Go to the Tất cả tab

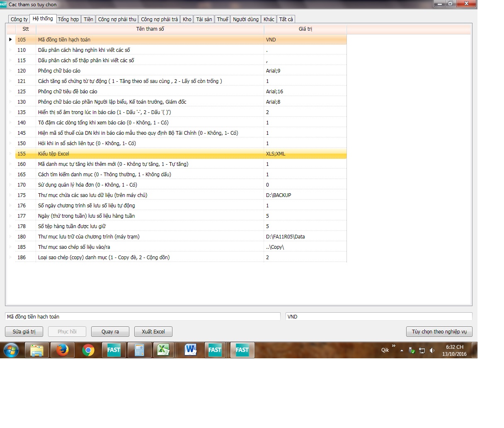point(286,19)
